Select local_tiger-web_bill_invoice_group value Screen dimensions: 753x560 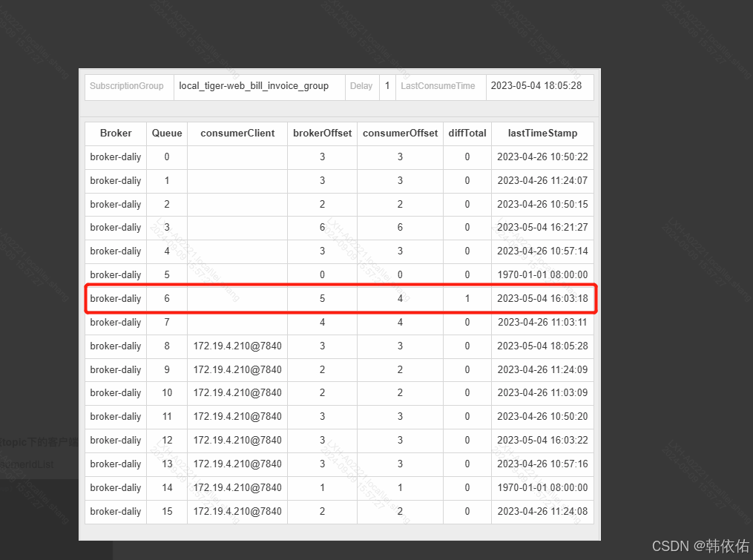click(254, 86)
